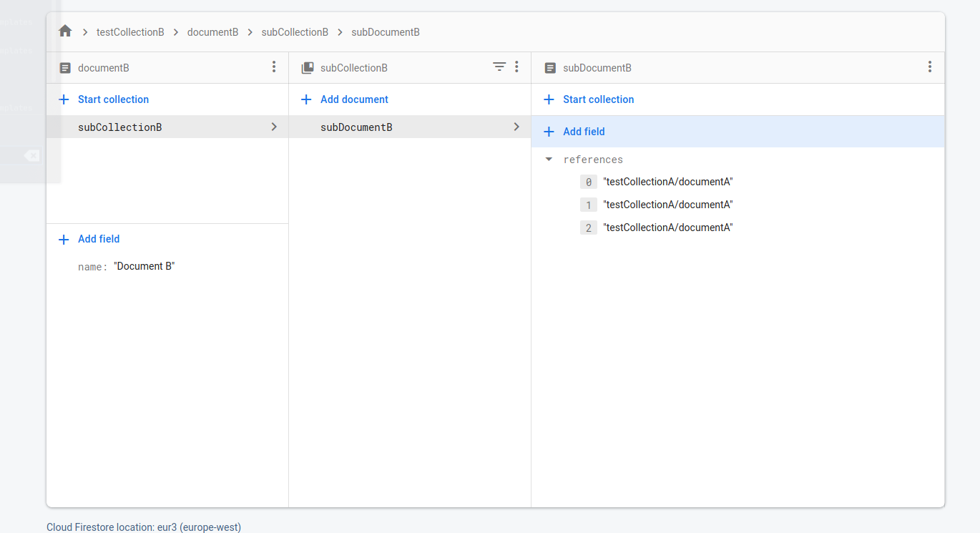Click the document icon beside subDocumentB header
Screen dimensions: 980x533
click(x=550, y=68)
